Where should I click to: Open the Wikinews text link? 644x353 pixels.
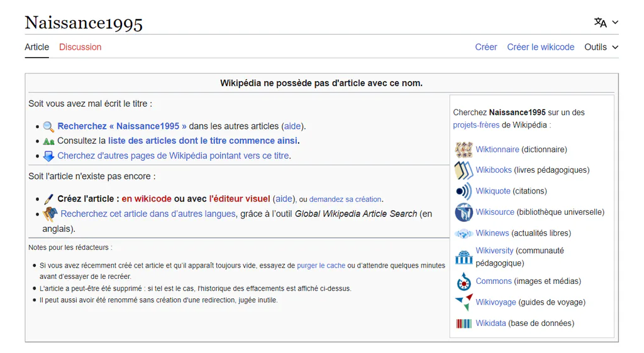tap(492, 233)
